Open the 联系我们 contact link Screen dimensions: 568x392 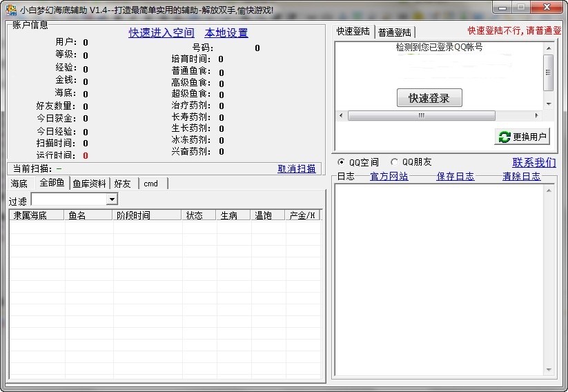pyautogui.click(x=533, y=163)
